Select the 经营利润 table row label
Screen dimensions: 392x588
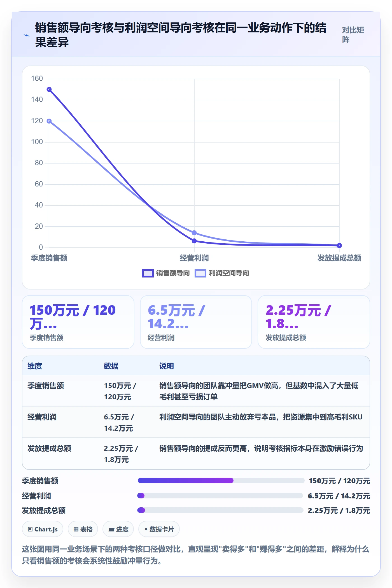pos(42,417)
